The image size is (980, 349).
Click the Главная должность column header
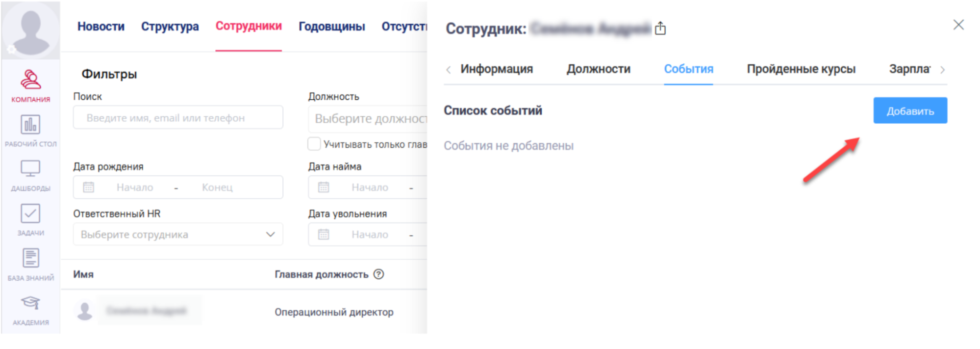[321, 274]
